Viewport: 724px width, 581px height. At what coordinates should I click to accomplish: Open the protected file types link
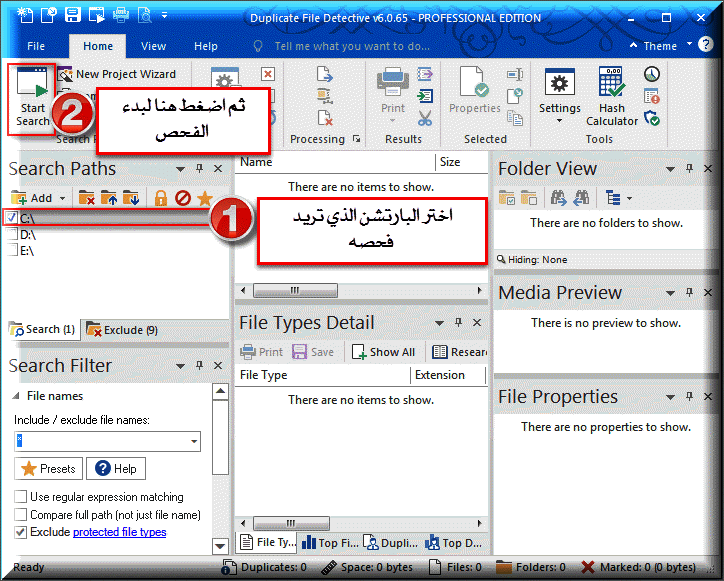(x=120, y=532)
